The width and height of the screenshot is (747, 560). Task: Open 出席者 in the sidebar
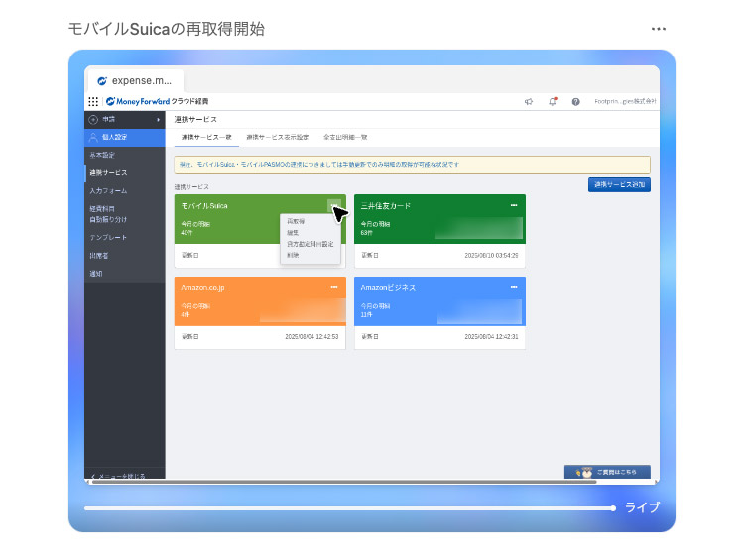125,255
